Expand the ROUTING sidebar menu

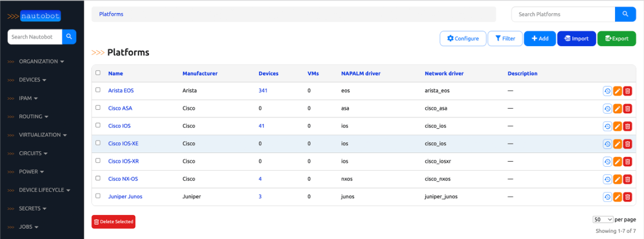tap(34, 117)
